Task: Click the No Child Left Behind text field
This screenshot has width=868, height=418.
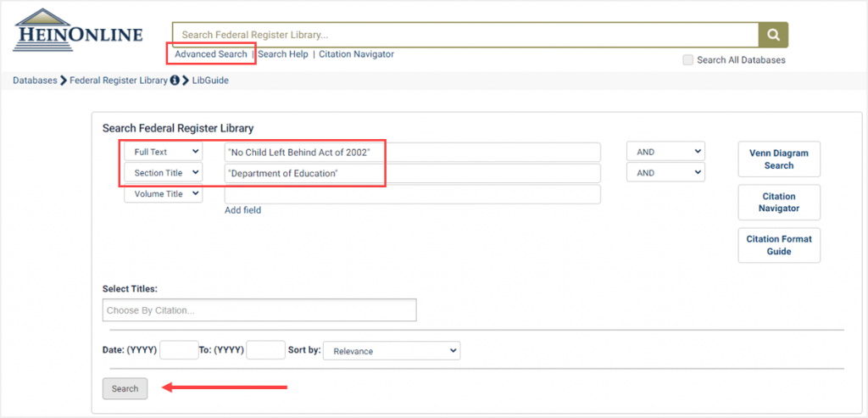Action: (x=413, y=153)
